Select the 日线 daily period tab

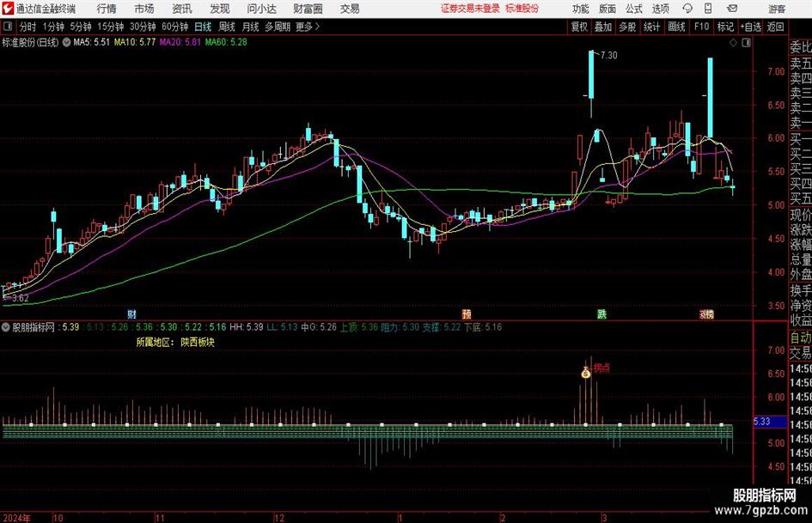point(203,27)
